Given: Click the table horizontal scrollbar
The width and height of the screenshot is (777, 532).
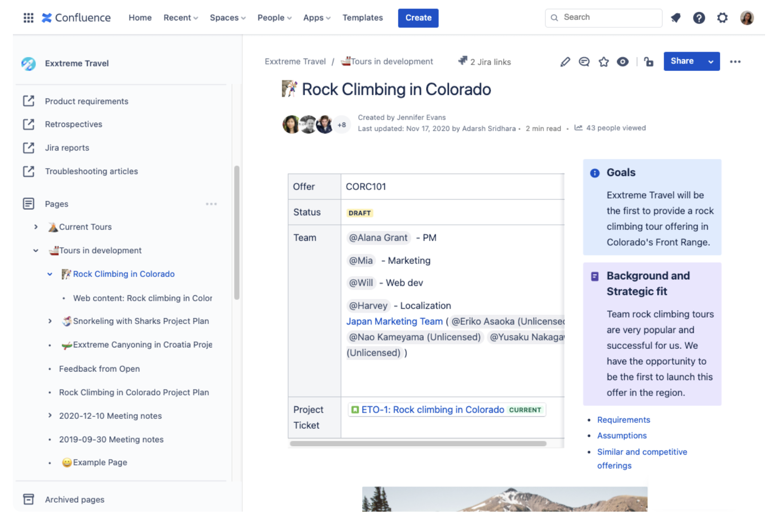Looking at the screenshot, I should [x=418, y=444].
